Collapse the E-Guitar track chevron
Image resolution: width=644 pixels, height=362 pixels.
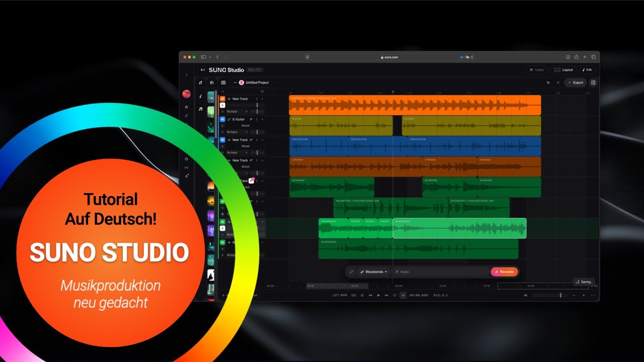tap(262, 119)
